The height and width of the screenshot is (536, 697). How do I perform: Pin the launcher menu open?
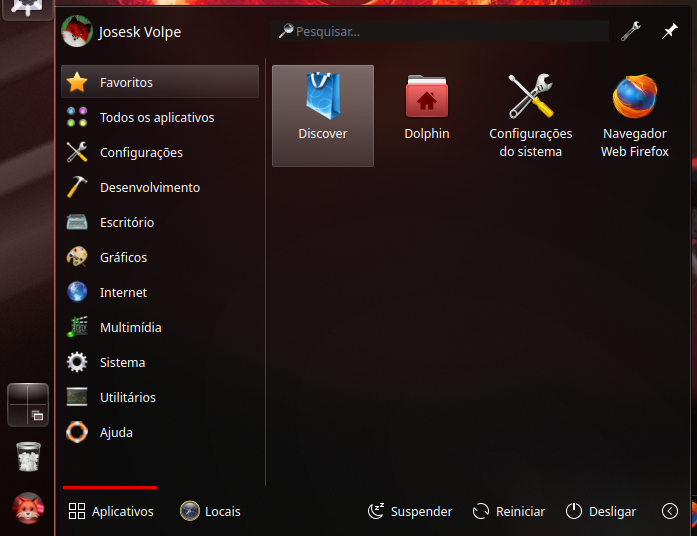pos(669,31)
